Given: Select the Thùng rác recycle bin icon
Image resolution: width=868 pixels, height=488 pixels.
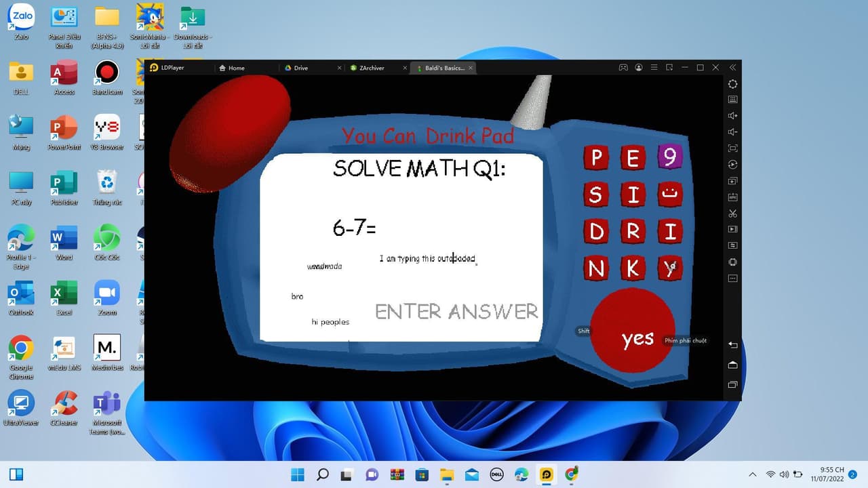Looking at the screenshot, I should click(107, 188).
